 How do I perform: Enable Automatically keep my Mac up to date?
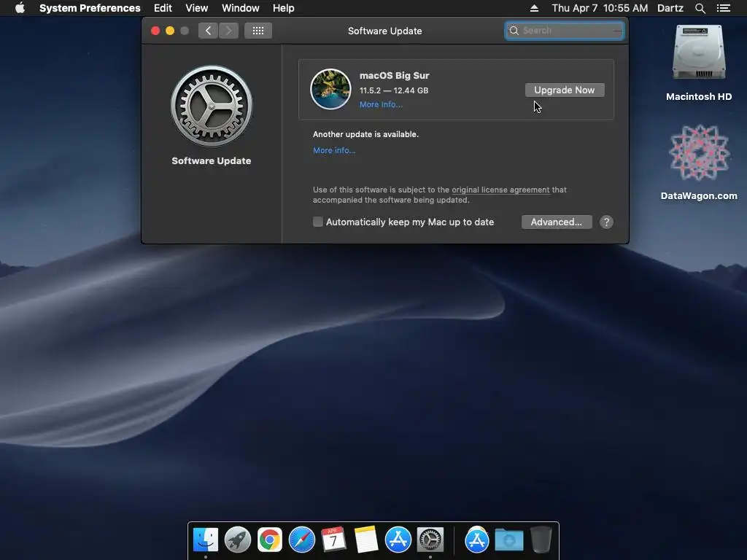[318, 222]
